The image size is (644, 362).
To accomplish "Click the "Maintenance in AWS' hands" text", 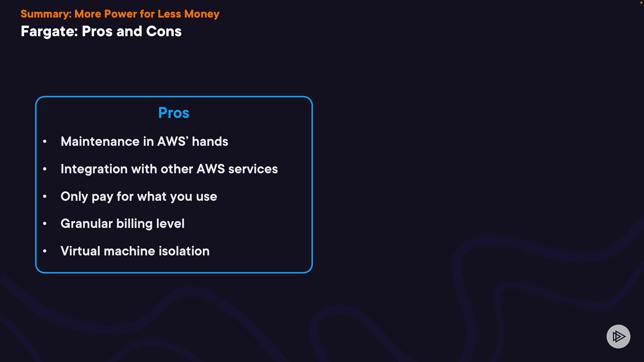I will 144,141.
